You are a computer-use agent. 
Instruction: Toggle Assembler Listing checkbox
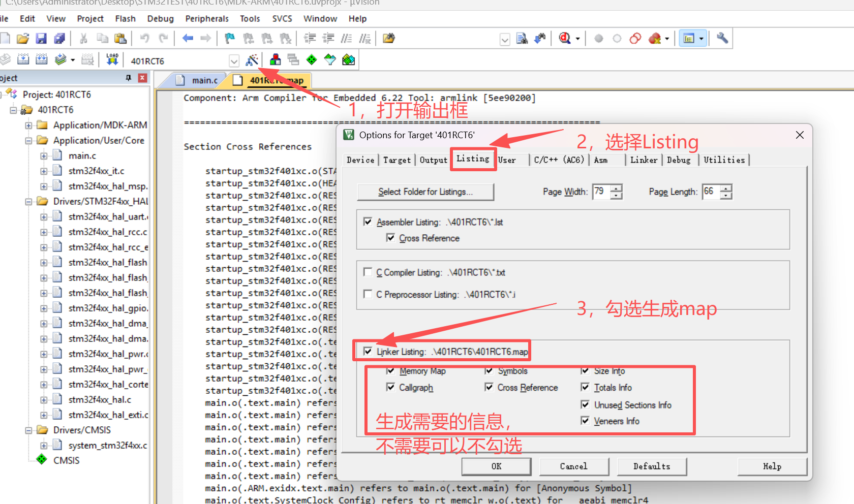pyautogui.click(x=368, y=222)
